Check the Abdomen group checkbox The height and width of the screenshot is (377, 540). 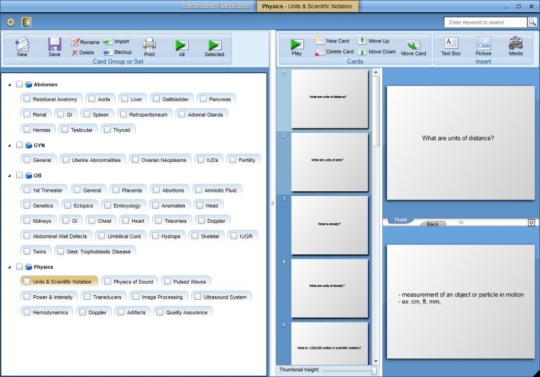[20, 84]
